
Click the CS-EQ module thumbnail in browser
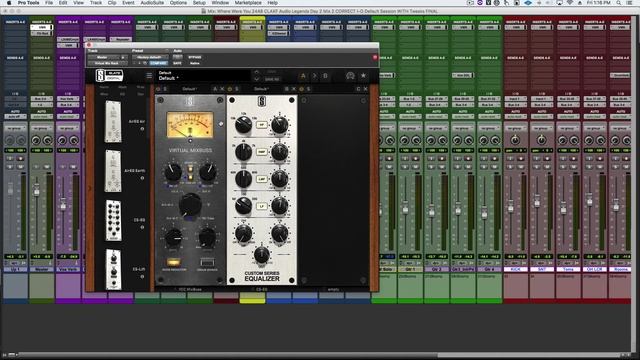[x=113, y=220]
